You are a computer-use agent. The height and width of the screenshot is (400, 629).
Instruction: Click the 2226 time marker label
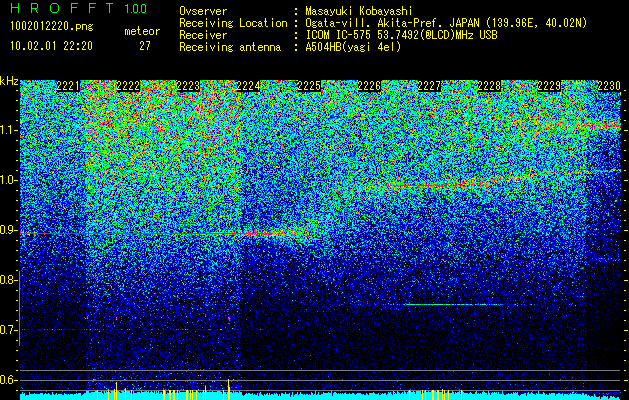tap(369, 86)
